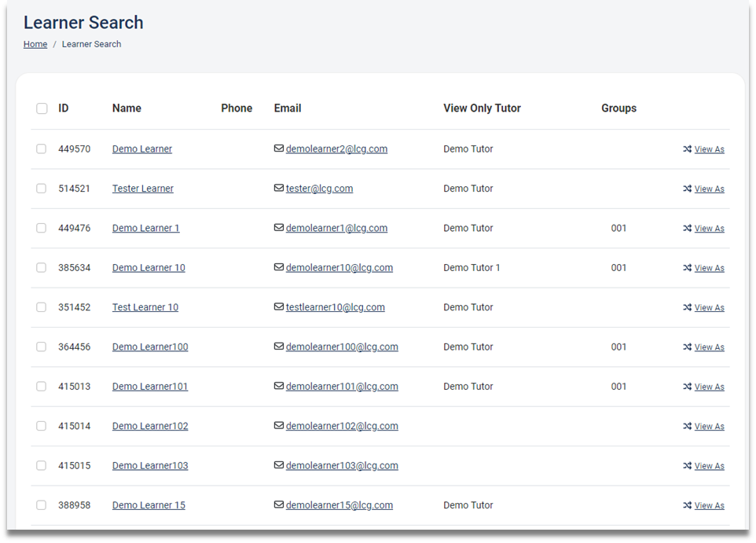
Task: View As for Demo Learner 10 row
Action: coord(709,268)
